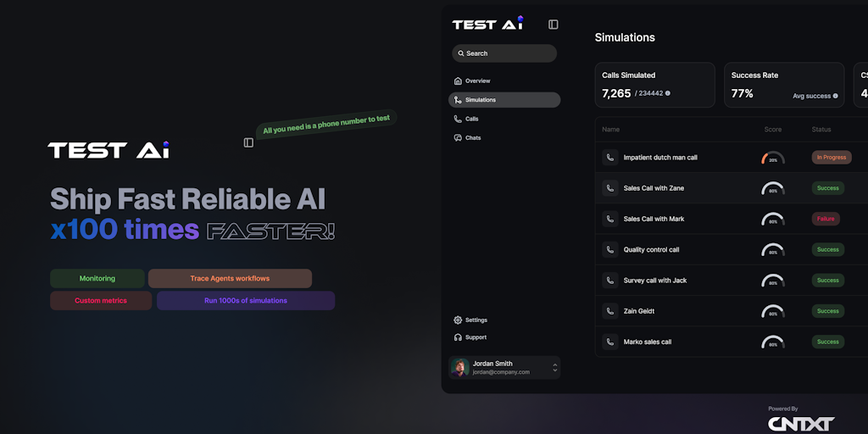
Task: Click Jordan Smith's avatar picture
Action: pos(460,368)
